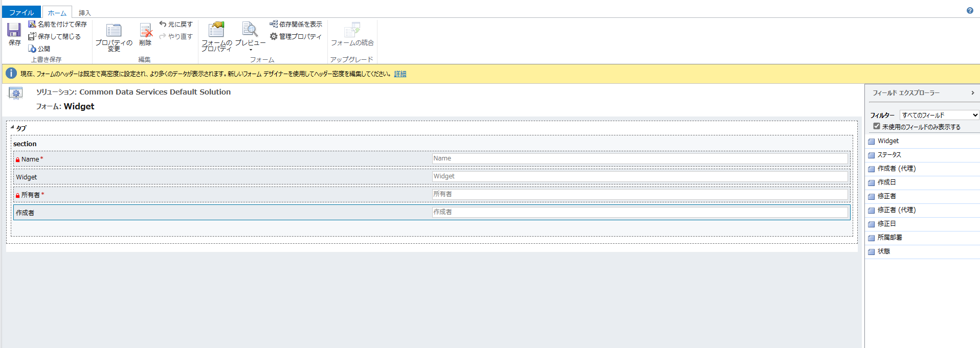Screen dimensions: 980x348
Task: Open the Preview (プレビュー) dropdown
Action: pyautogui.click(x=250, y=36)
